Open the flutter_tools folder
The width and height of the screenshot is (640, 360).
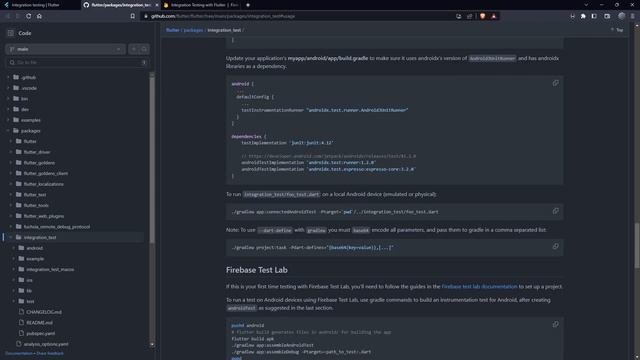coord(36,205)
